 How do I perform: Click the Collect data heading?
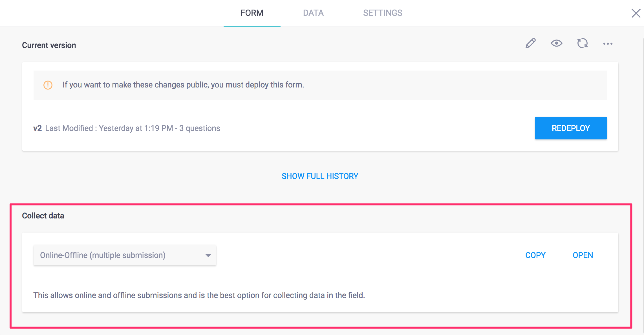click(x=43, y=216)
